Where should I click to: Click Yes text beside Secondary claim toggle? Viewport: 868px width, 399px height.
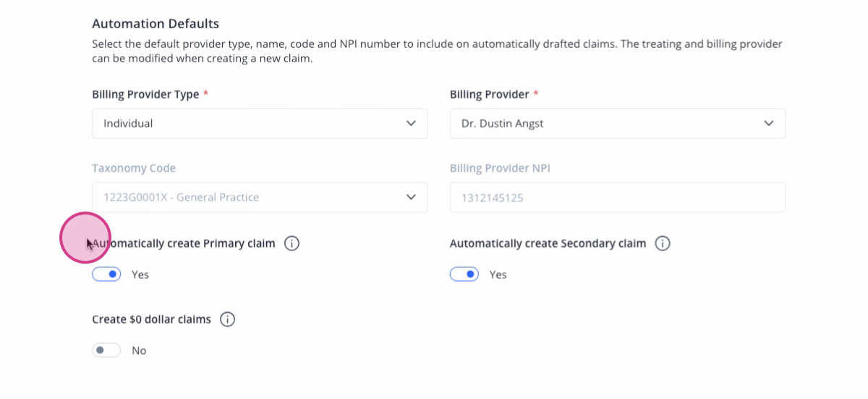pyautogui.click(x=498, y=274)
